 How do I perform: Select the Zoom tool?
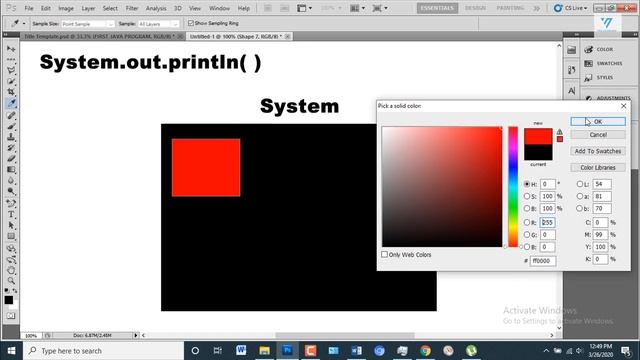(11, 281)
